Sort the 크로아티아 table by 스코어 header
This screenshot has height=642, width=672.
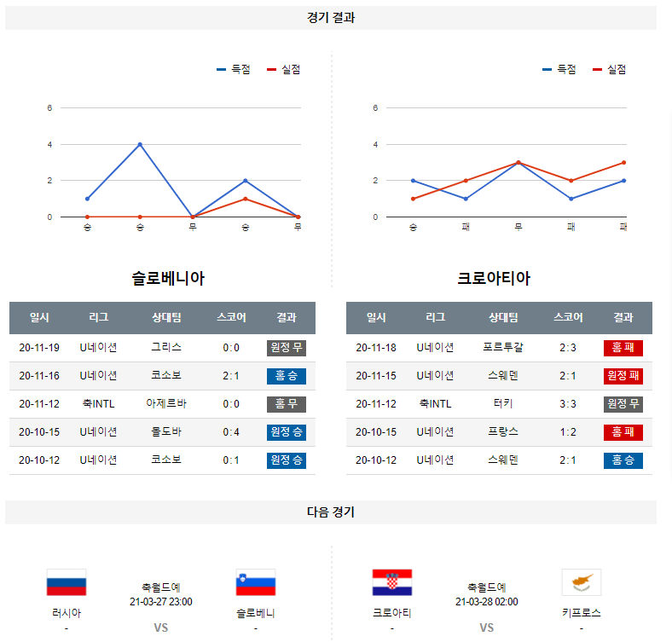[x=568, y=318]
